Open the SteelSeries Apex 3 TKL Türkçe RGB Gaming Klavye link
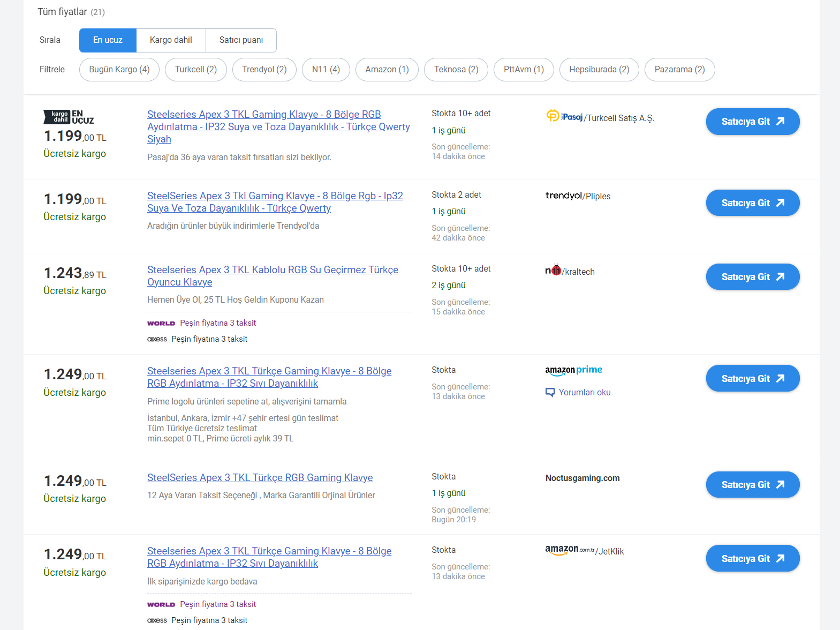The image size is (840, 630). [x=260, y=477]
